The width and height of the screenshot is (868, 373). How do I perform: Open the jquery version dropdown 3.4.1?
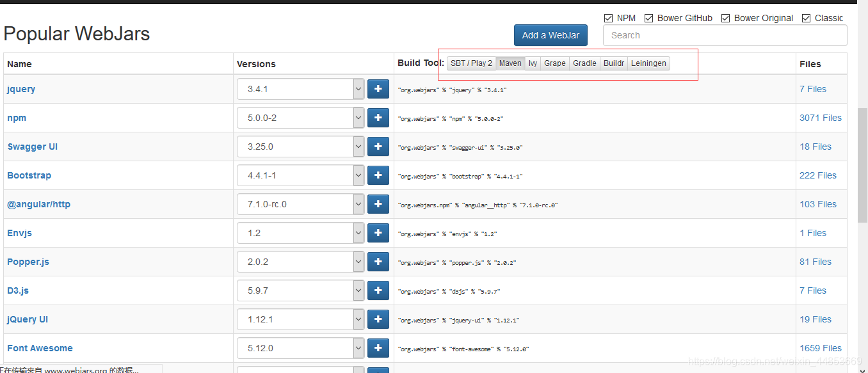(300, 89)
